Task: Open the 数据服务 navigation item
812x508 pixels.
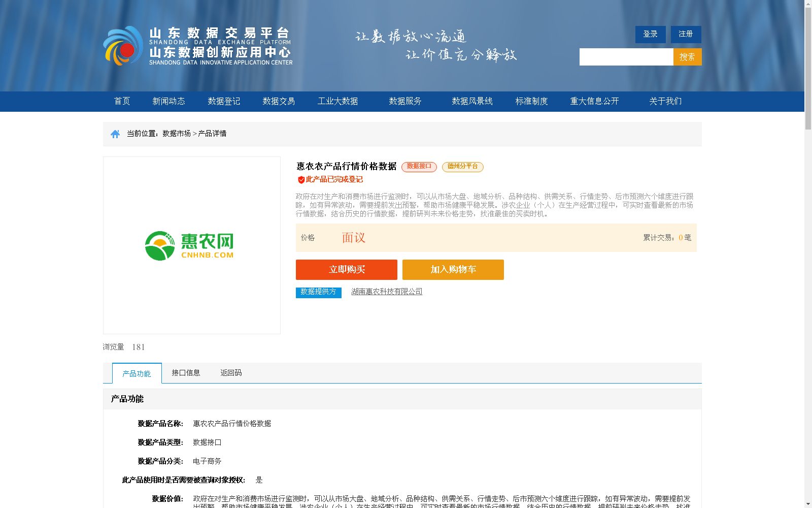Action: tap(405, 102)
